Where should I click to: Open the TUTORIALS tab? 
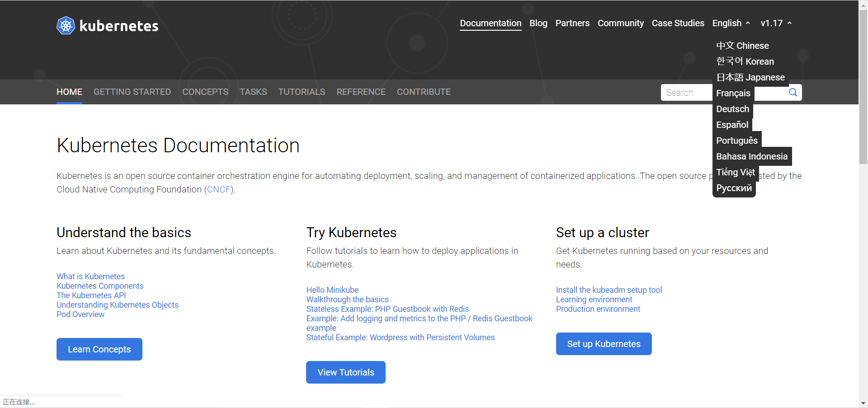(302, 92)
